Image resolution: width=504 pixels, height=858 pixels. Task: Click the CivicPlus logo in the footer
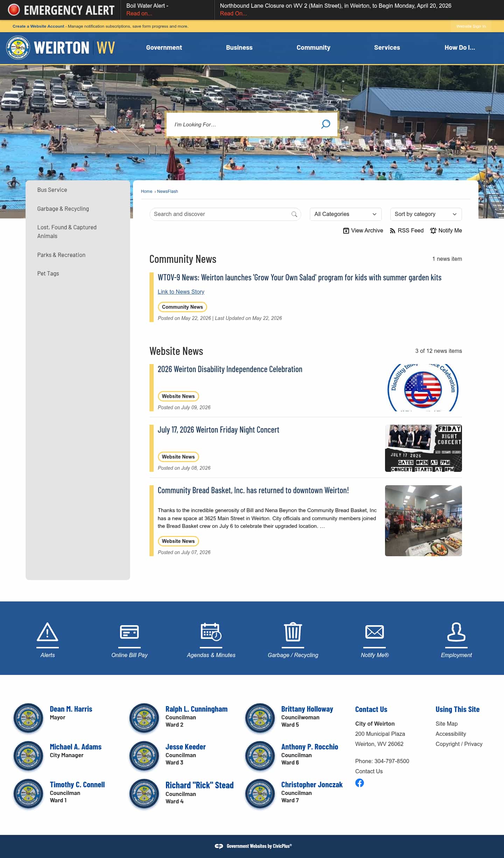[x=219, y=846]
